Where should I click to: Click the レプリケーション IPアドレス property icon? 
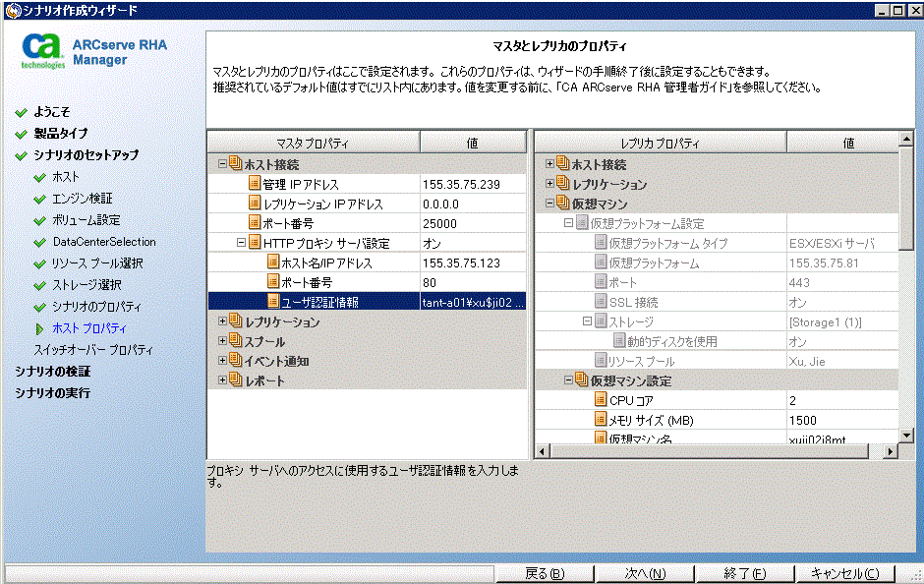pos(254,204)
